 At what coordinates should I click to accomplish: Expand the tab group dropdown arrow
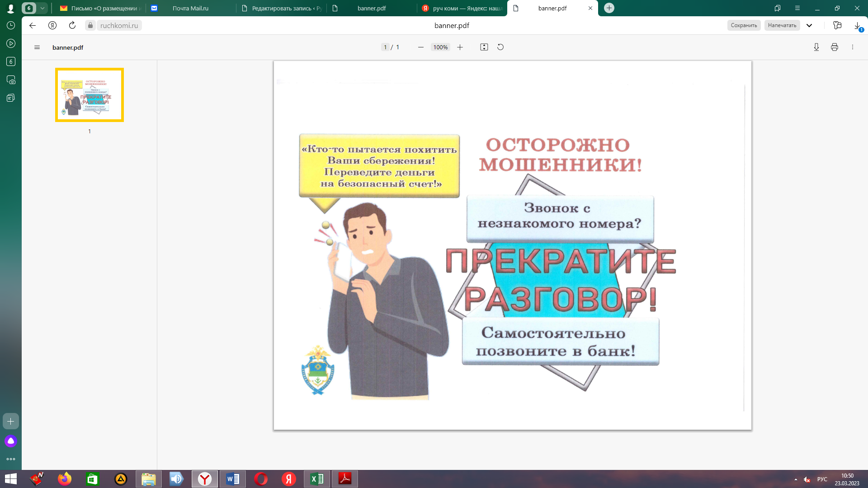click(x=42, y=8)
